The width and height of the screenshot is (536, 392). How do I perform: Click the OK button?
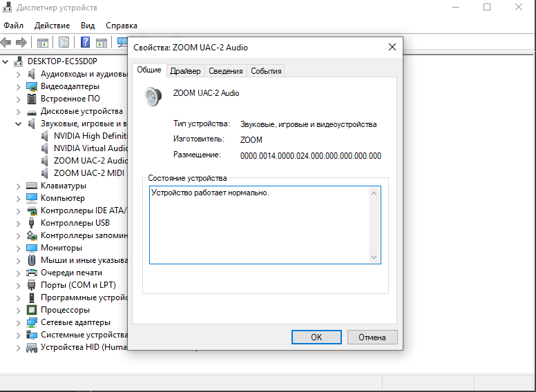point(316,337)
